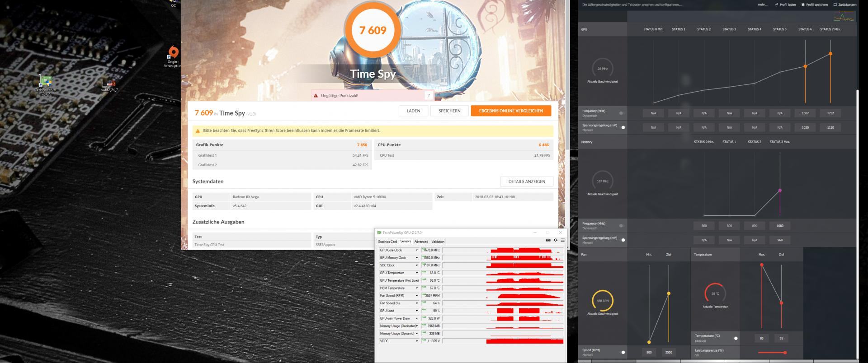Click the Wattman vertical scrollbar
The height and width of the screenshot is (363, 868).
[x=858, y=223]
